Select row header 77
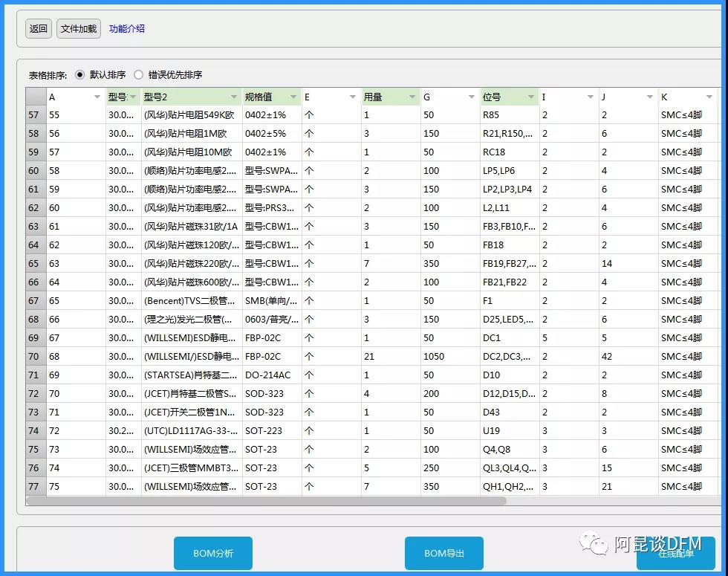 [x=36, y=486]
